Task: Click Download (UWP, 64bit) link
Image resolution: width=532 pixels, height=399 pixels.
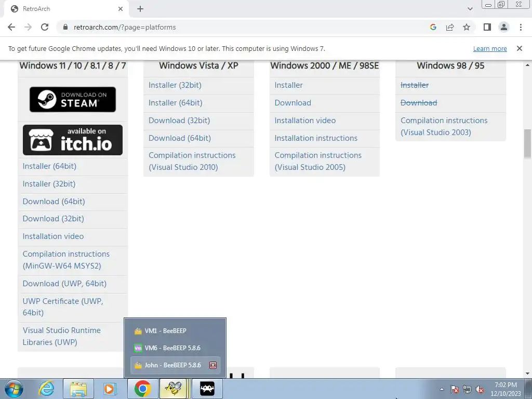Action: pyautogui.click(x=64, y=283)
